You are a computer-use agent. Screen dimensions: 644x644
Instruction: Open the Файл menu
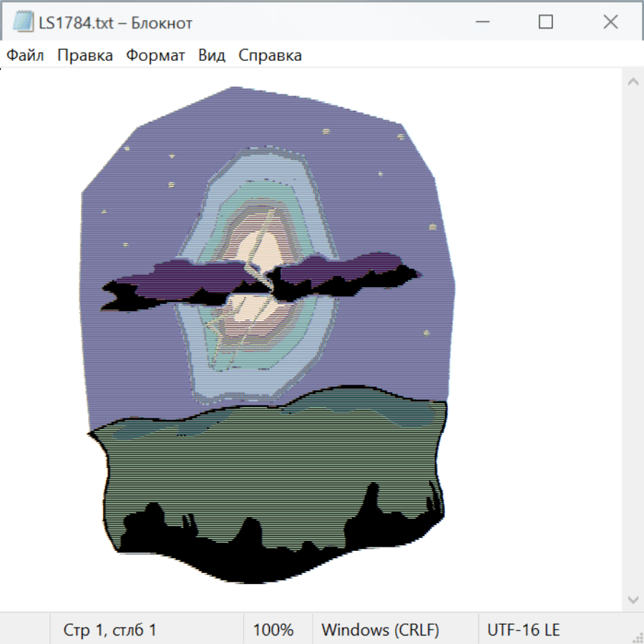click(26, 56)
